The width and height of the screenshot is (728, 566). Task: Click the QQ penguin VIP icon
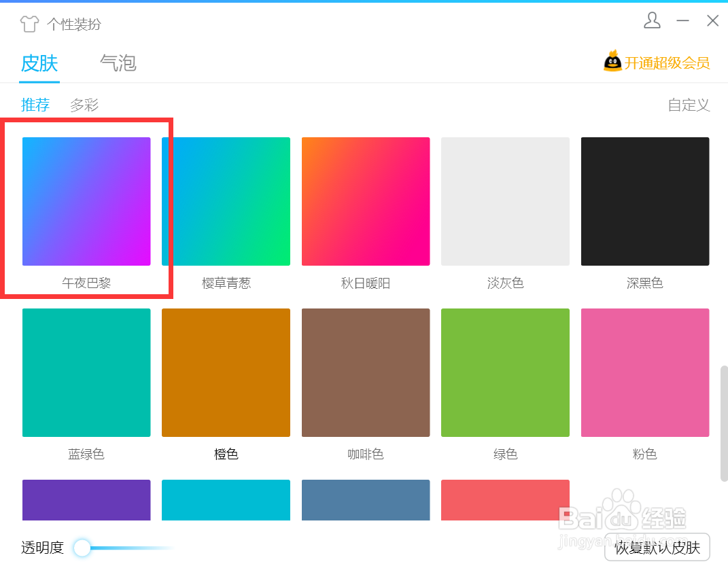click(612, 60)
